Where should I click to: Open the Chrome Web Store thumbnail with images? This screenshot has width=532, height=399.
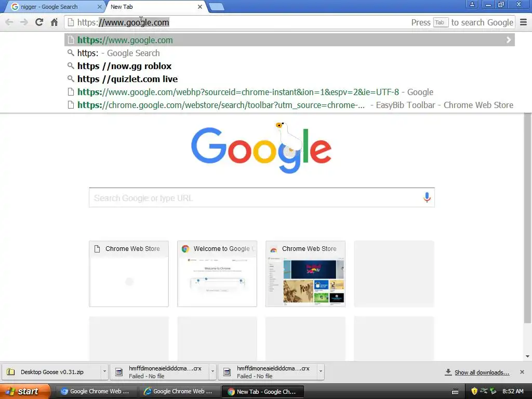pos(305,274)
